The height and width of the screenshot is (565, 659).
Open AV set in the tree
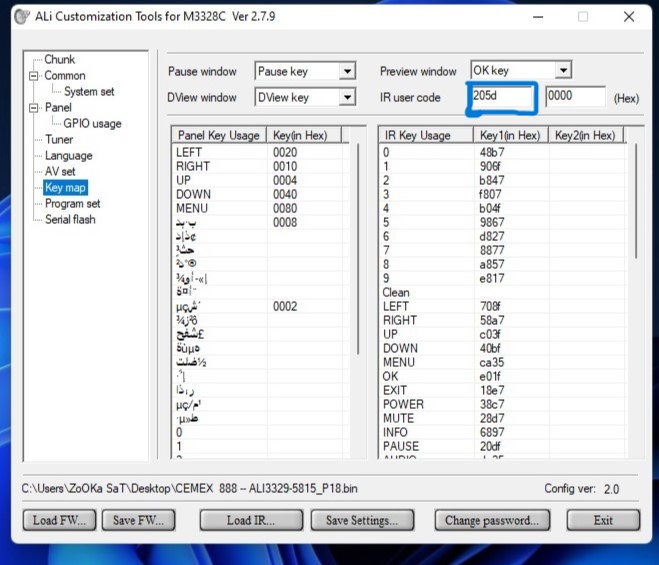[60, 172]
